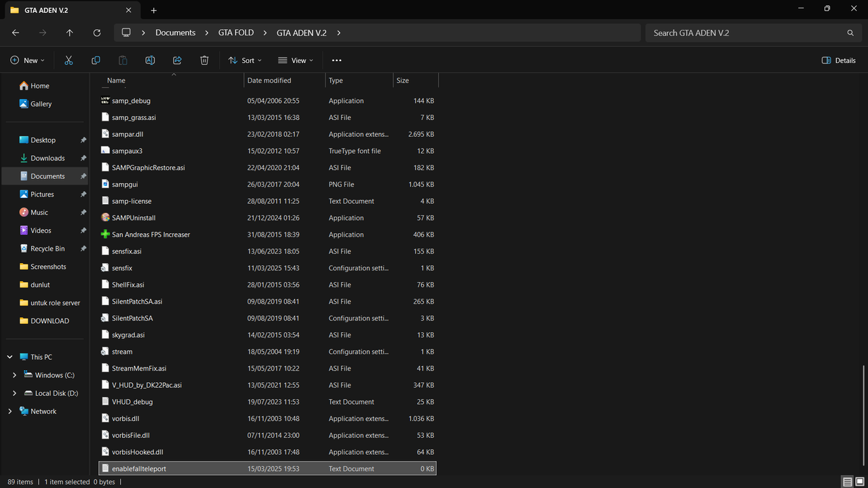Click the Delete trash icon
The image size is (868, 488).
pyautogui.click(x=204, y=60)
